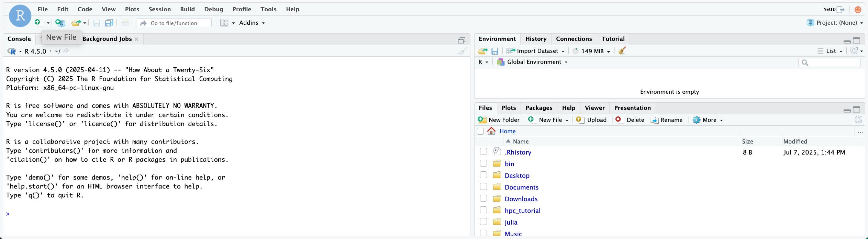The image size is (868, 239).
Task: Tick the checkbox for the Documents folder
Action: tap(483, 187)
